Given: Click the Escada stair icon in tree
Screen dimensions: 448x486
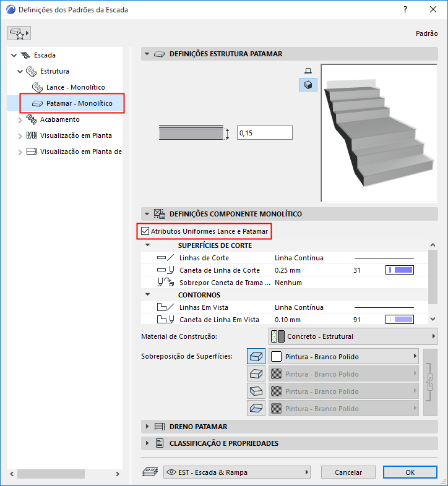Looking at the screenshot, I should click(25, 55).
